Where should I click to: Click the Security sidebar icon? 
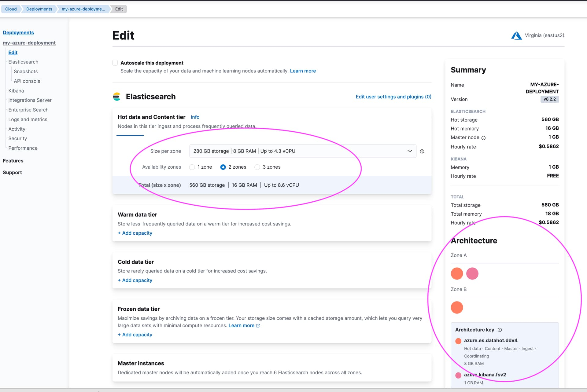pyautogui.click(x=17, y=138)
